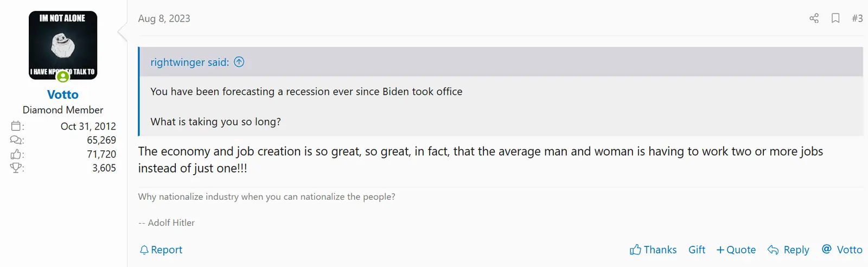The image size is (868, 267).
Task: Click the reaction score thumbs-up icon in sidebar
Action: click(16, 154)
